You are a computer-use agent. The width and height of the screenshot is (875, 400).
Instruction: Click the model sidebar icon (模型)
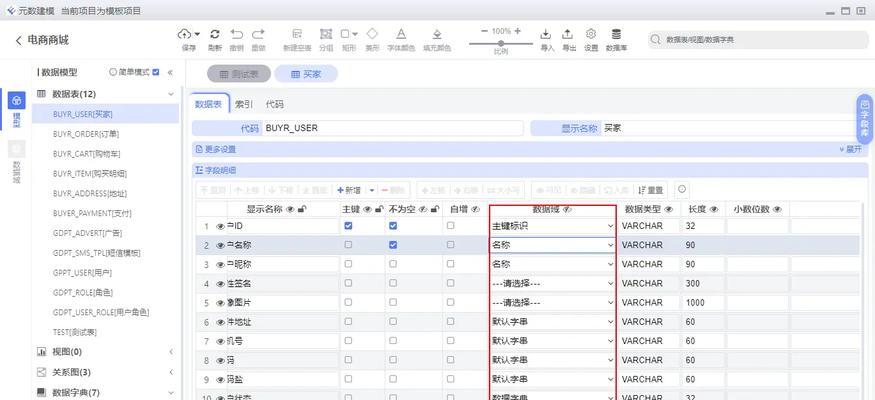point(17,100)
